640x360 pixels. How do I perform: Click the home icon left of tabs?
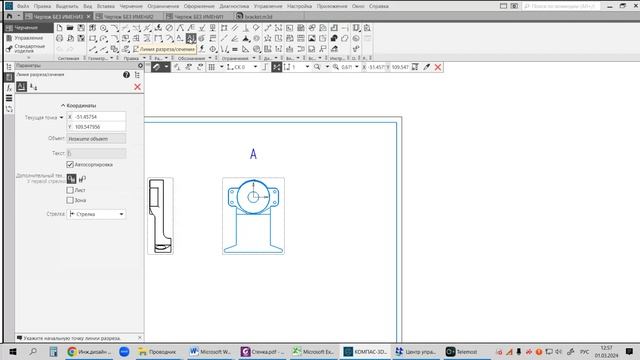[9, 16]
